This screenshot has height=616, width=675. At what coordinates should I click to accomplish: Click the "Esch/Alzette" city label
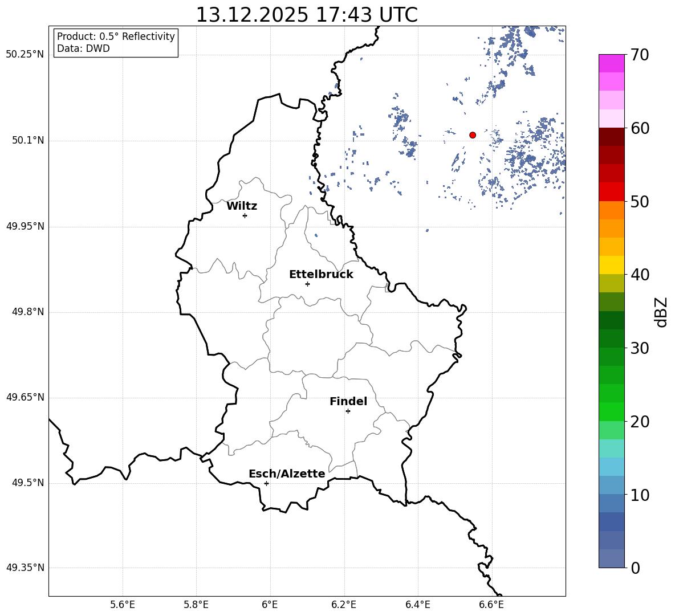[287, 474]
